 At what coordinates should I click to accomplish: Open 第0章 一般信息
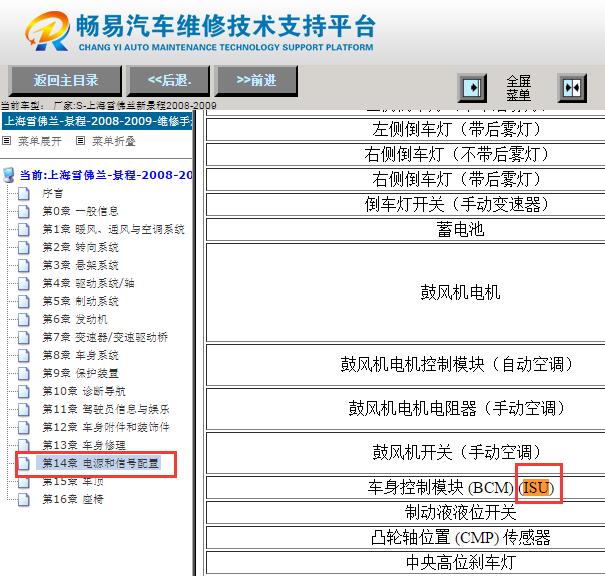(80, 211)
